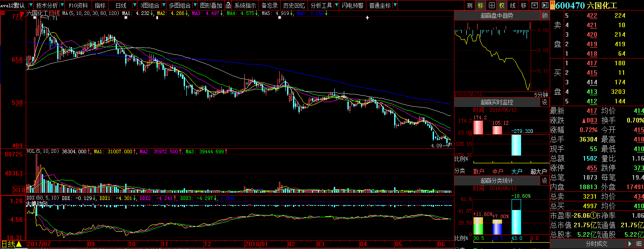Expand the 普通坐标 coordinate dropdown arrow

click(x=395, y=5)
